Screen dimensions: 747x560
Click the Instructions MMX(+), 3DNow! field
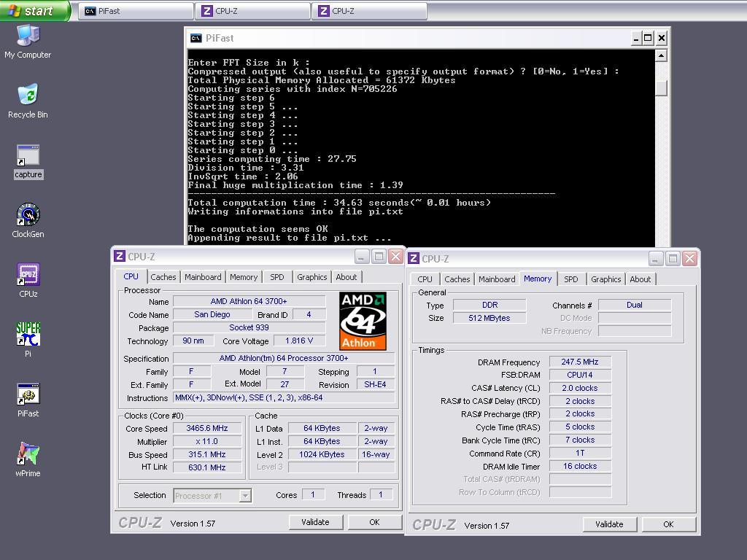[x=284, y=398]
